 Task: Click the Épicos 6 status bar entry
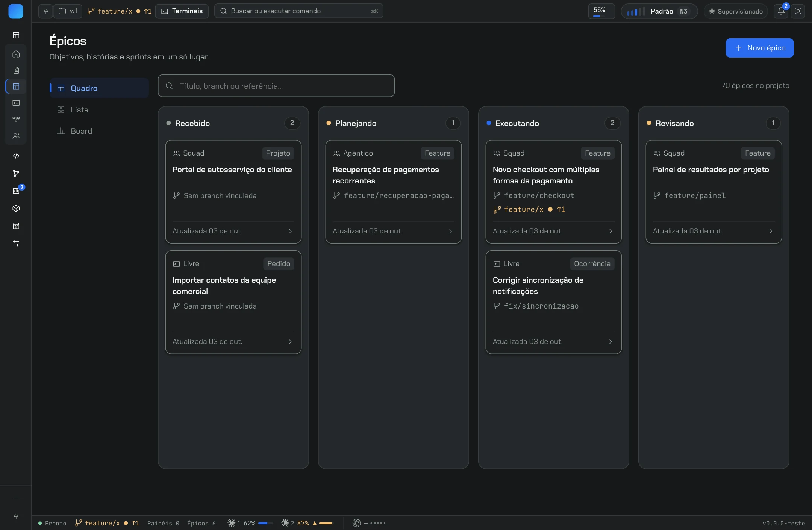[201, 523]
